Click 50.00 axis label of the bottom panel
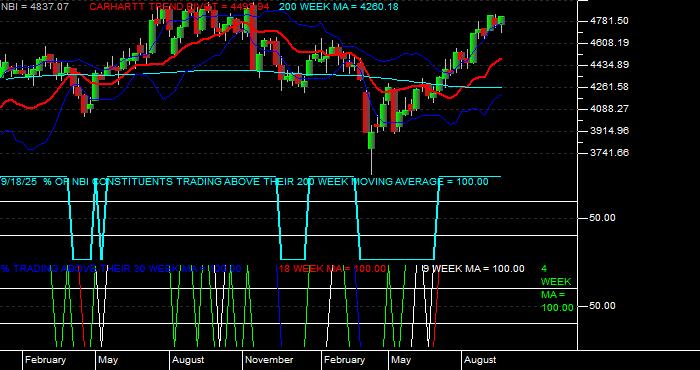 pos(602,306)
